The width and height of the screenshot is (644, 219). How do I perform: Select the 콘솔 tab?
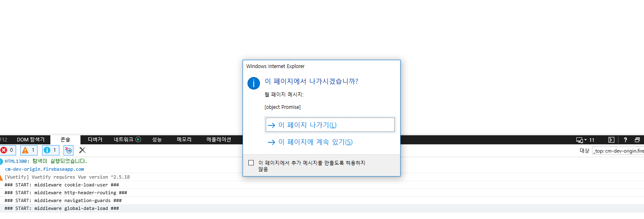pos(65,140)
